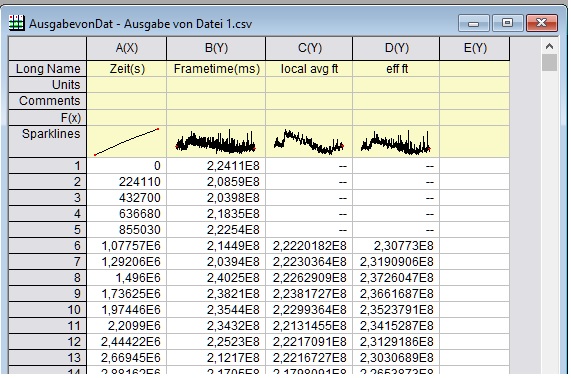Click the empty E(Y) cell in row 3
This screenshot has height=378, width=571.
coord(474,198)
